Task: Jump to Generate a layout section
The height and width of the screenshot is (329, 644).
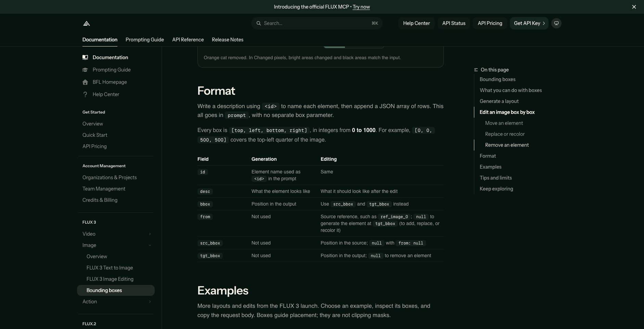Action: [x=499, y=101]
